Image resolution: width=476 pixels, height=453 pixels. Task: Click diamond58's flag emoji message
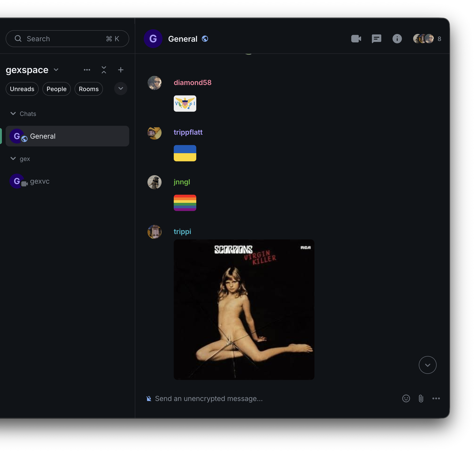click(185, 103)
